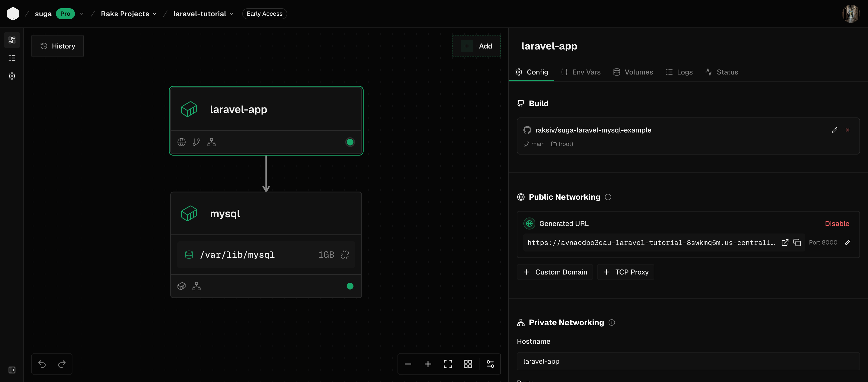Click the /var/lib/mysql volume row
Screen dimensions: 868x382
(x=266, y=255)
